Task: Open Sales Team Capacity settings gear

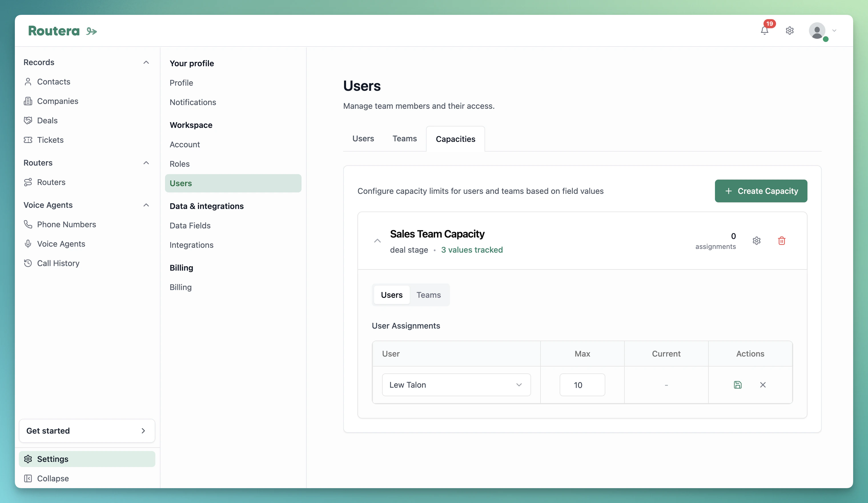Action: click(x=756, y=241)
